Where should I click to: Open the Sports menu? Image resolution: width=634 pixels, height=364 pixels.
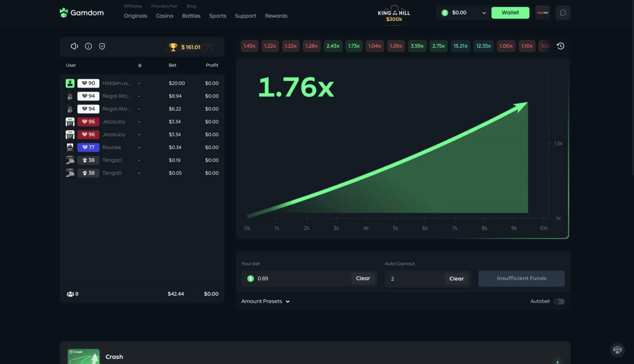218,16
